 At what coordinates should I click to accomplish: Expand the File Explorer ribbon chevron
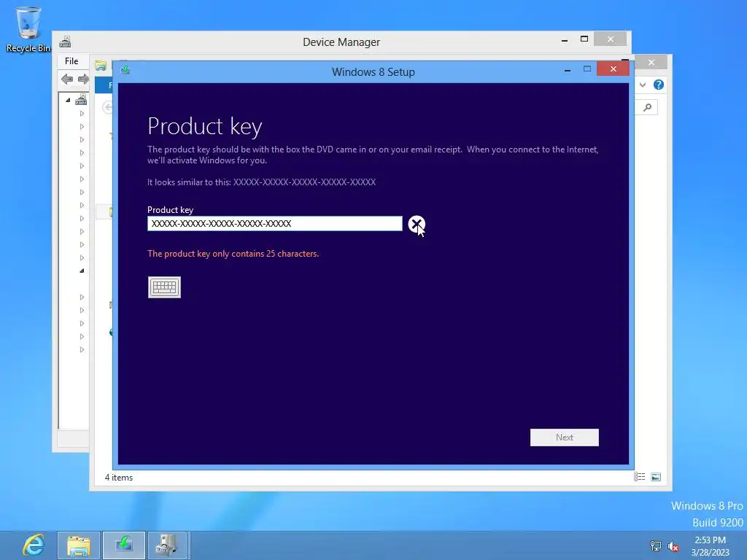643,85
